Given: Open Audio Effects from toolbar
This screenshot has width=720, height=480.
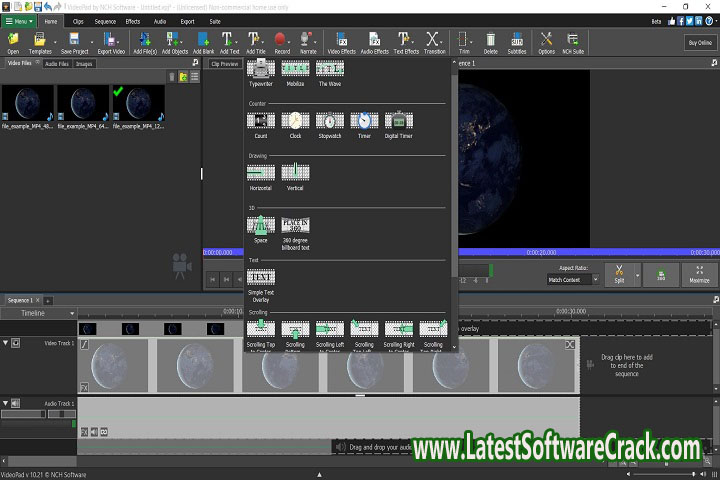Looking at the screenshot, I should coord(374,43).
